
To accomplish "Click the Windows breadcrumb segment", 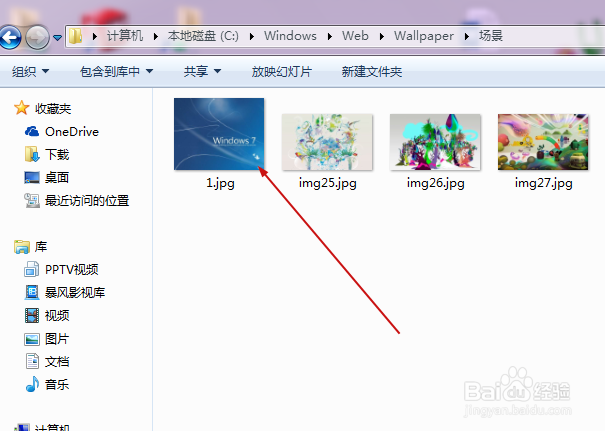I will (x=290, y=36).
